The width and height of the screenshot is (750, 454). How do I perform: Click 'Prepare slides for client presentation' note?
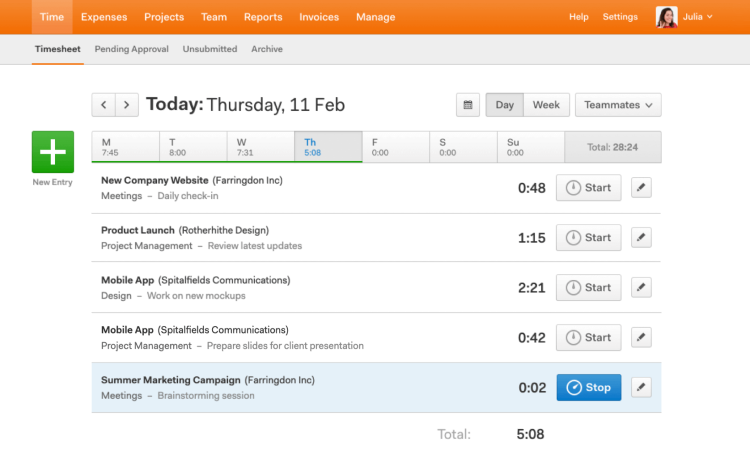[x=285, y=345]
